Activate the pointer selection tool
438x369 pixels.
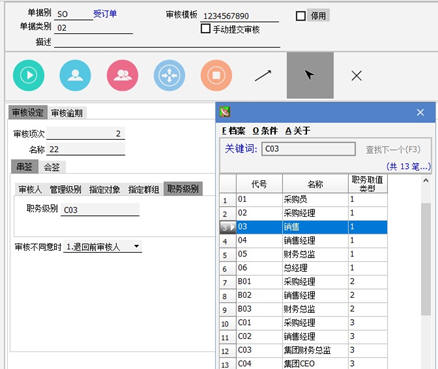[310, 75]
